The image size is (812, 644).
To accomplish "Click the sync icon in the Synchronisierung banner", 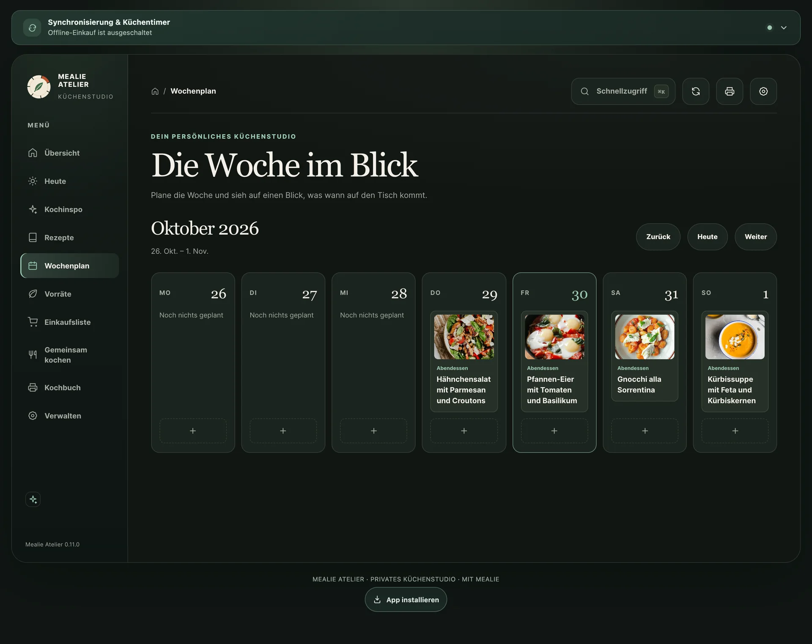I will pos(32,28).
